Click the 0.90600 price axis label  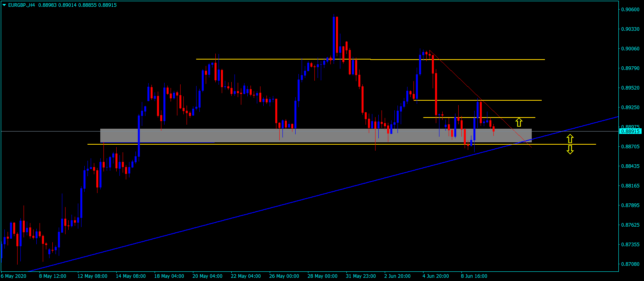pyautogui.click(x=630, y=10)
